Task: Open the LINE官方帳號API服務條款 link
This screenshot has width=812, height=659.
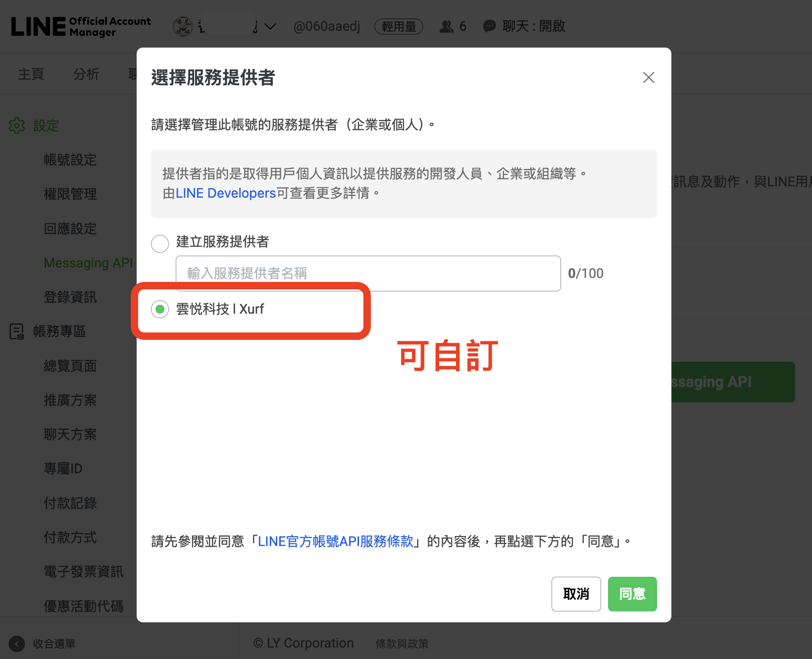Action: pyautogui.click(x=336, y=541)
